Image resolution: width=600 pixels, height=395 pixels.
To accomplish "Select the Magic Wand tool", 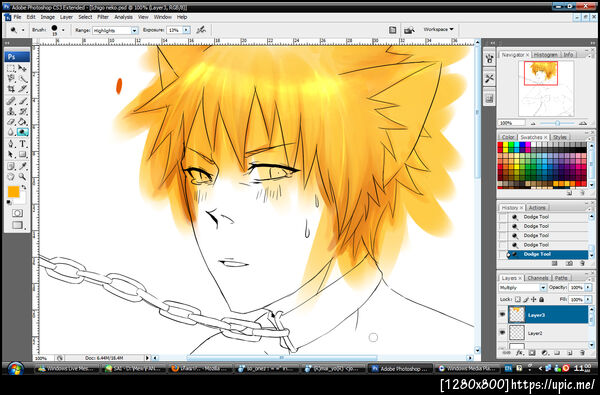I will tap(23, 79).
